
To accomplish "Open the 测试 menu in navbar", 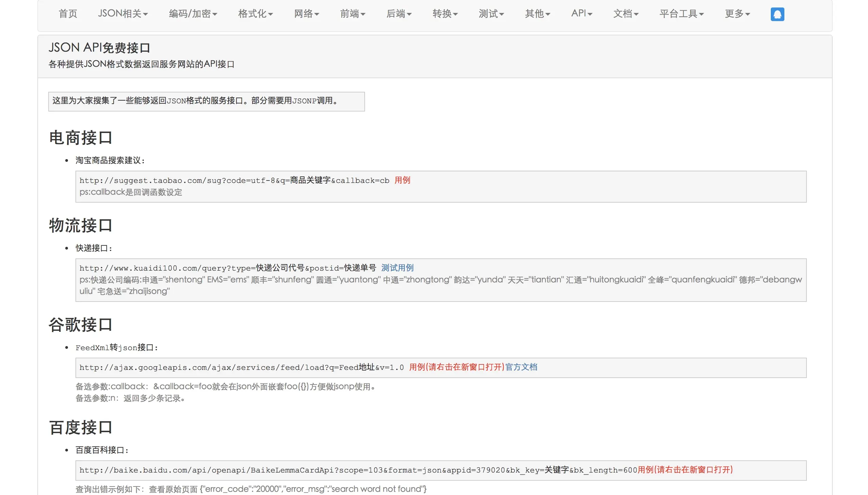I will 491,14.
